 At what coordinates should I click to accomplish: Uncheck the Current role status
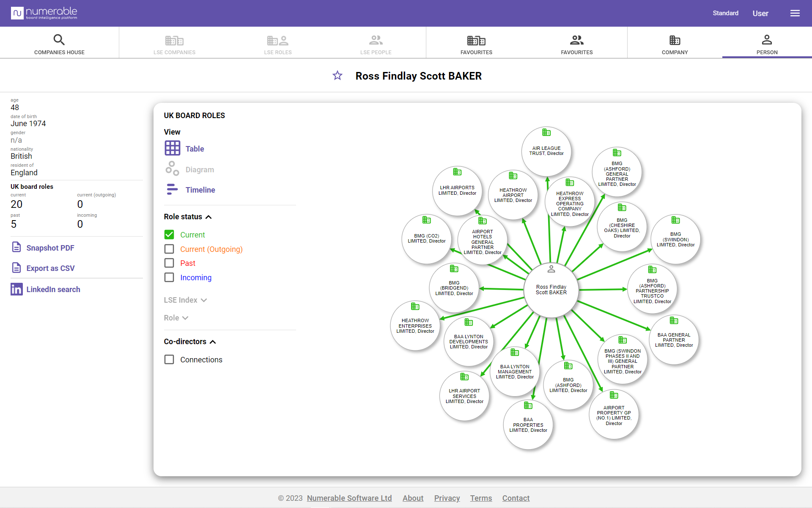coord(169,235)
